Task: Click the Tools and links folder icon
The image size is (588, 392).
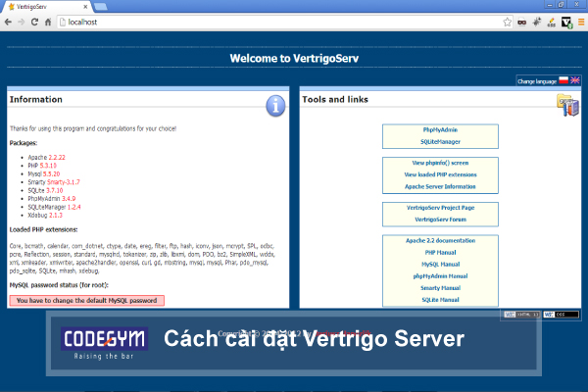Action: [568, 105]
